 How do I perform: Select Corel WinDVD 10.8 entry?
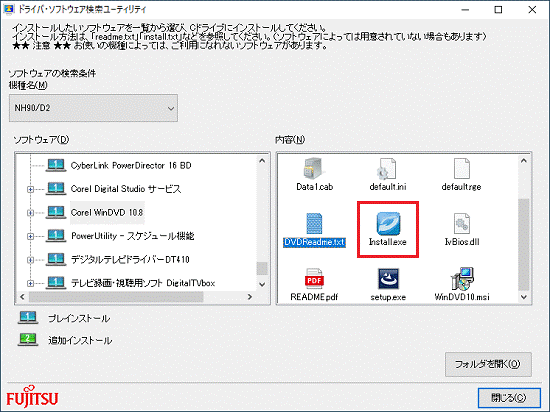[107, 212]
